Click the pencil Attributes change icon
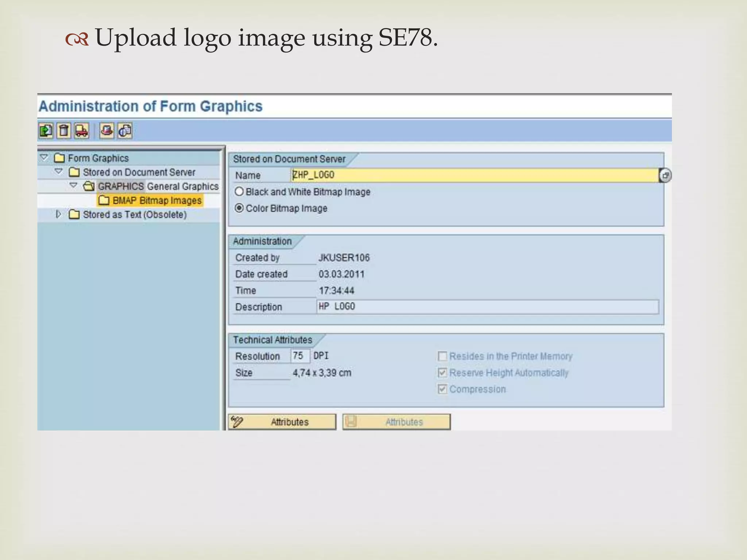747x560 pixels. tap(237, 422)
